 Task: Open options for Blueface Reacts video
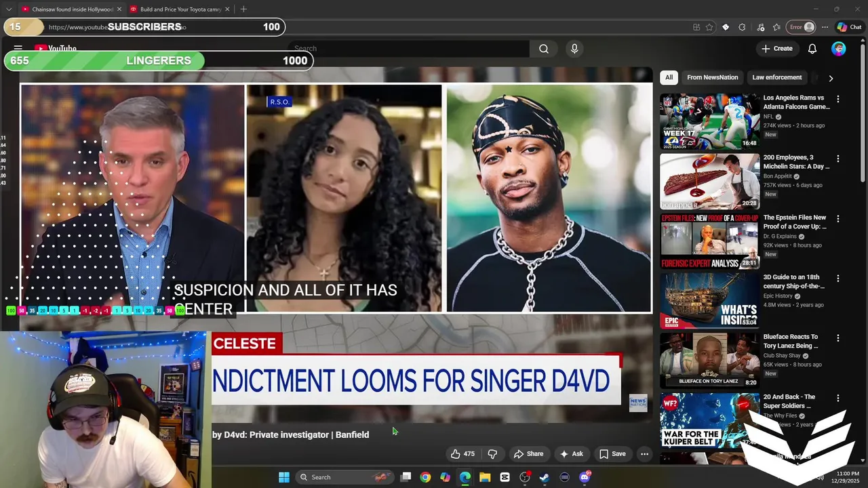coord(838,338)
